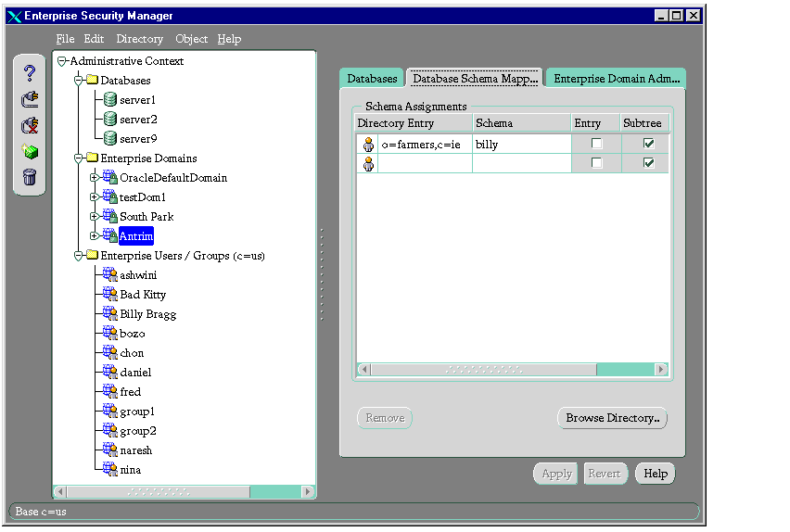This screenshot has height=532, width=790.
Task: Switch to the Enterprise Domain Adm... tab
Action: pyautogui.click(x=616, y=79)
